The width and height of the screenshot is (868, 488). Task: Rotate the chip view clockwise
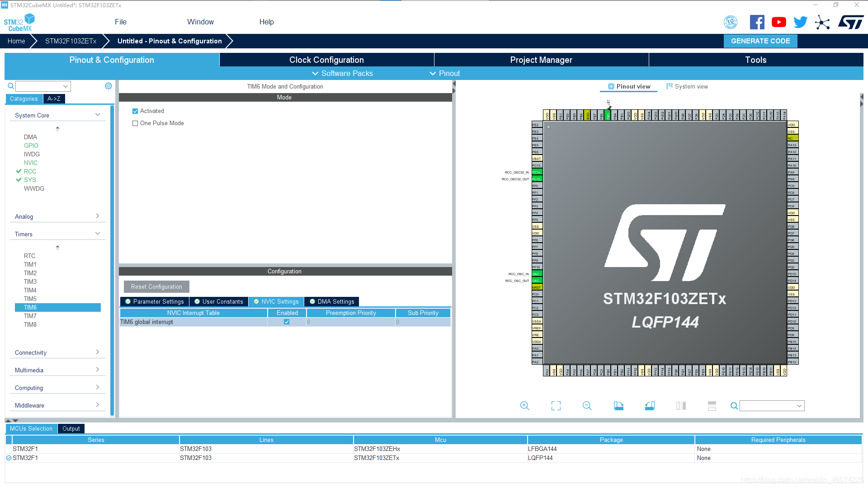click(x=618, y=406)
